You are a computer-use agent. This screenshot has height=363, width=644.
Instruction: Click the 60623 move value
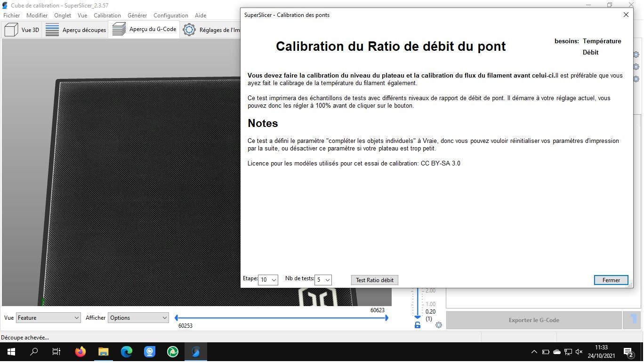pos(378,310)
